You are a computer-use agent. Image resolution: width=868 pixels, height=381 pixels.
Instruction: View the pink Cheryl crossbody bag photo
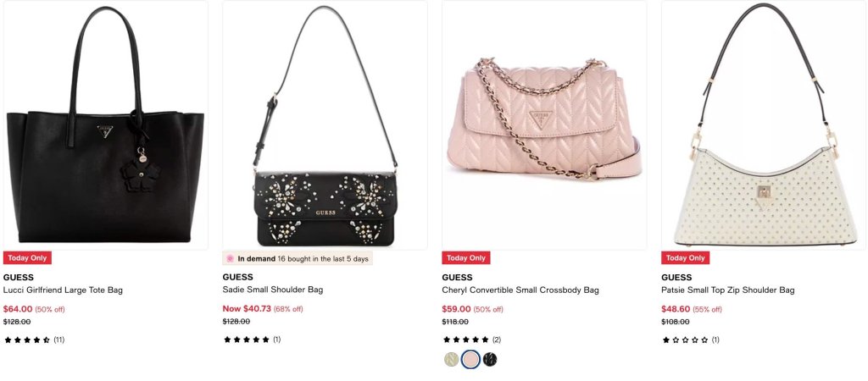[544, 125]
